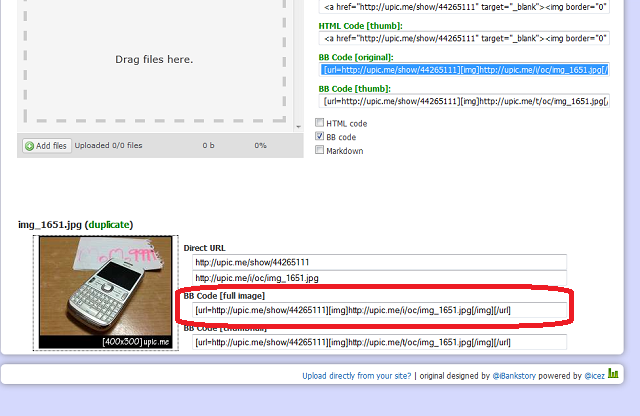This screenshot has height=416, width=640.
Task: Click the HTML Code [thumb] field
Action: [464, 38]
